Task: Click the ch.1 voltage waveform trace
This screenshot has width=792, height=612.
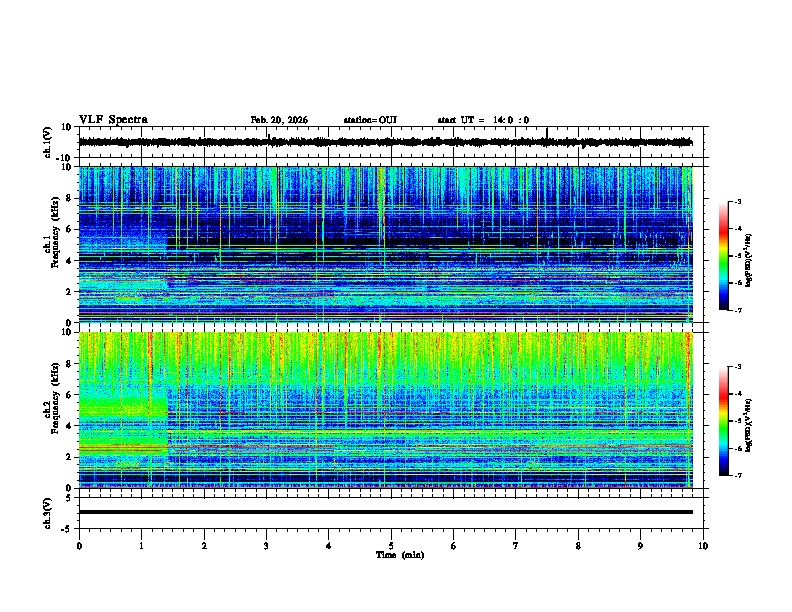Action: 385,142
